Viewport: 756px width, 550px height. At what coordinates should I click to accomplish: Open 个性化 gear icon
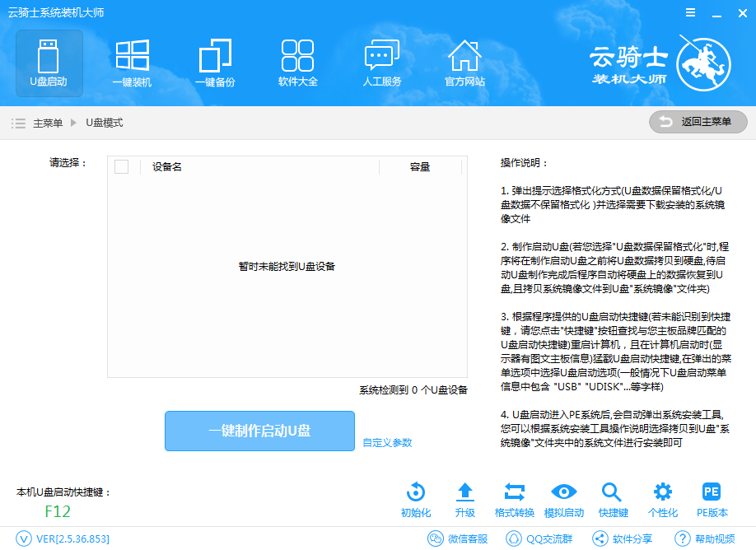point(662,492)
